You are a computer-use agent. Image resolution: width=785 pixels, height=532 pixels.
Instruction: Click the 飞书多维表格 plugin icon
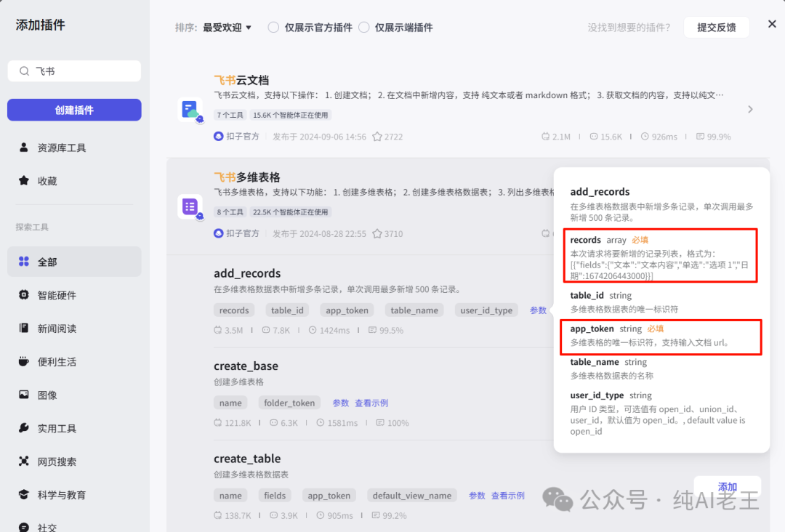tap(190, 207)
